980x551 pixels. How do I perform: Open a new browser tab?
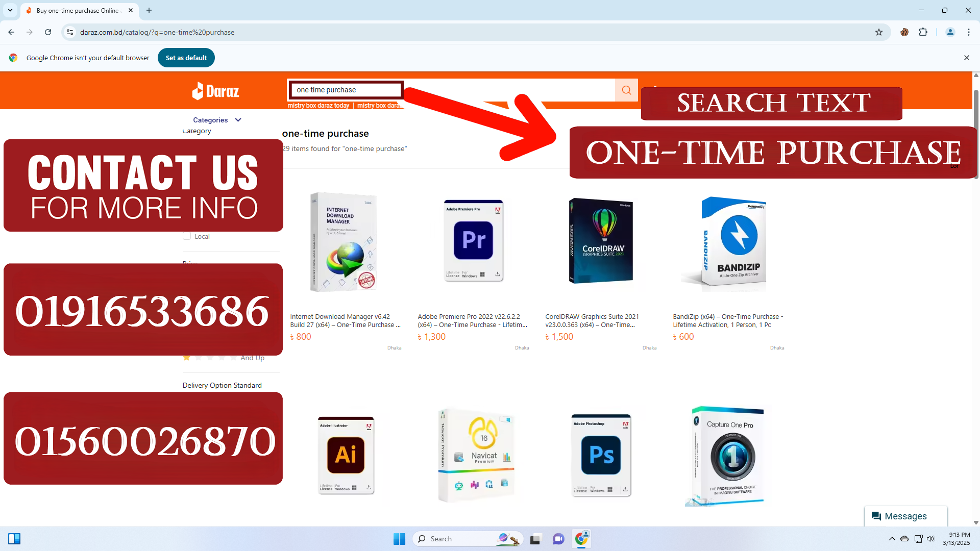pos(149,10)
